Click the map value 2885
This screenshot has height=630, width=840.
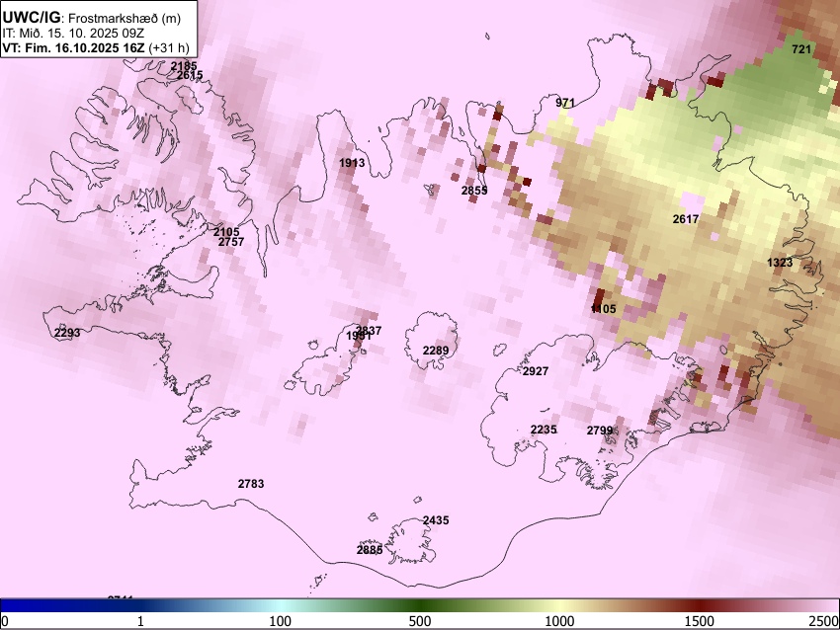pyautogui.click(x=370, y=550)
